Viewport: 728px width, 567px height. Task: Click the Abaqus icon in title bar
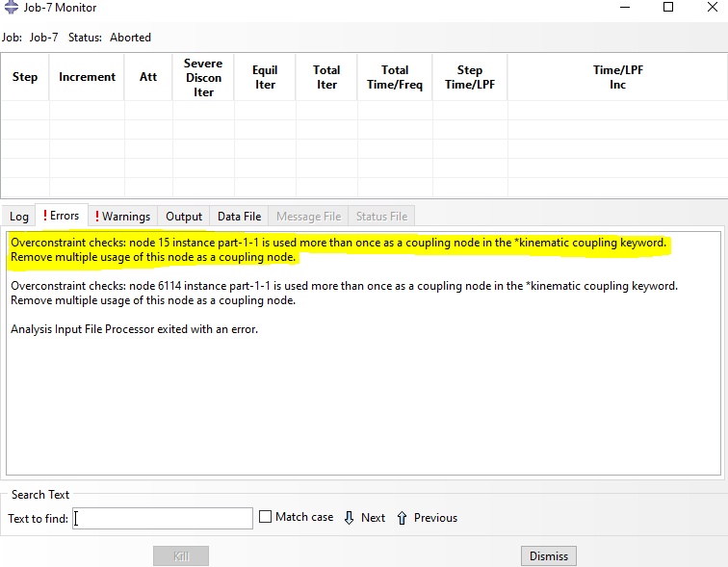tap(12, 7)
